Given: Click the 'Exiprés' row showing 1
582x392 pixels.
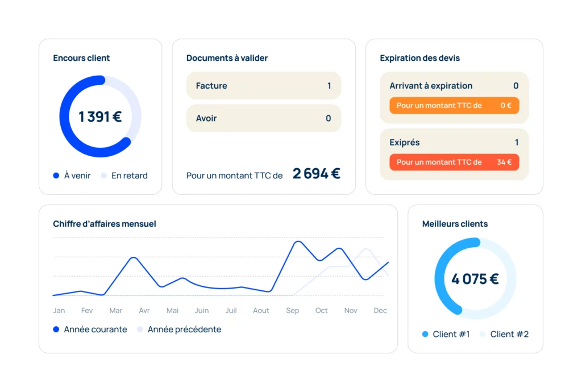Looking at the screenshot, I should (454, 143).
